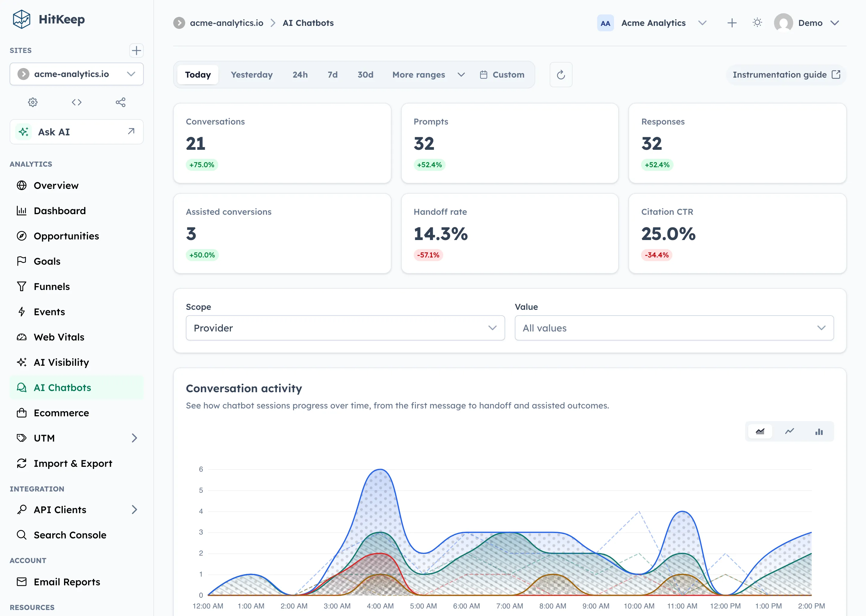Image resolution: width=866 pixels, height=616 pixels.
Task: Open Acme Analytics team switcher
Action: point(652,23)
